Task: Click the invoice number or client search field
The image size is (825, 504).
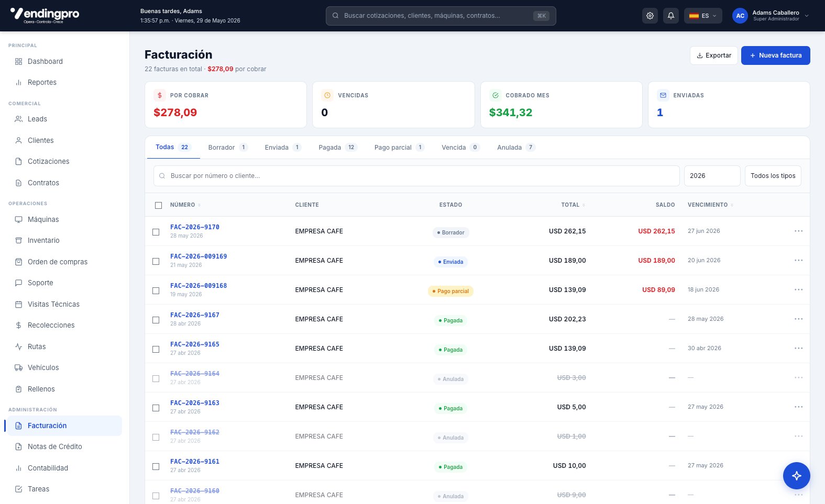Action: pyautogui.click(x=416, y=176)
